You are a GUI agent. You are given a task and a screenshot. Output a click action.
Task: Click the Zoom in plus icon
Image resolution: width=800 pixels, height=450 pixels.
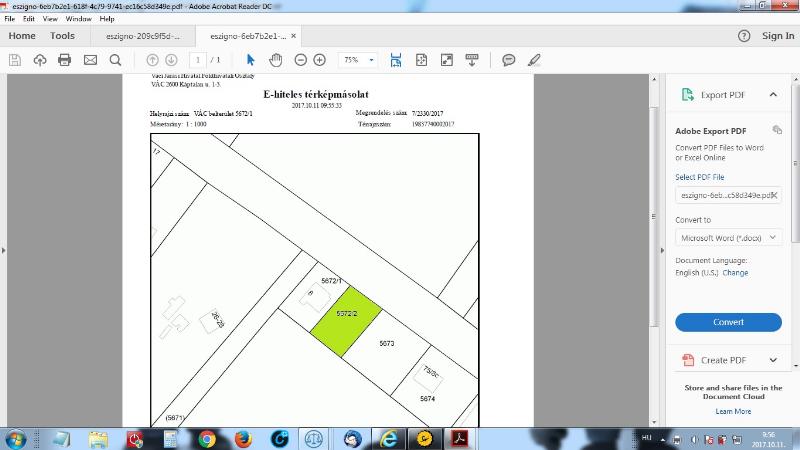319,60
